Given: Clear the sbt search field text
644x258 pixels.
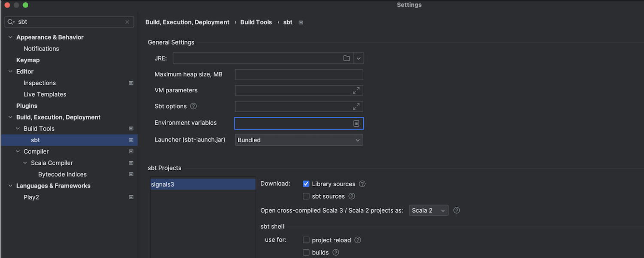Looking at the screenshot, I should point(127,22).
